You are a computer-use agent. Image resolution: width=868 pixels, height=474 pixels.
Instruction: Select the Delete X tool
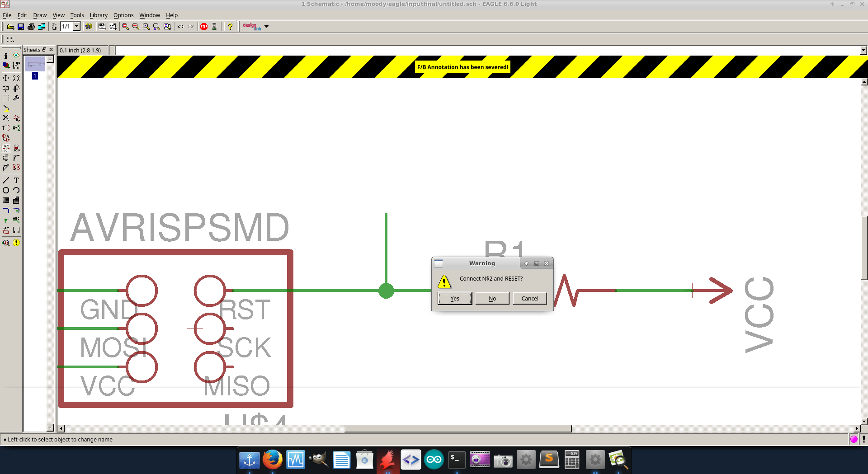pos(6,118)
